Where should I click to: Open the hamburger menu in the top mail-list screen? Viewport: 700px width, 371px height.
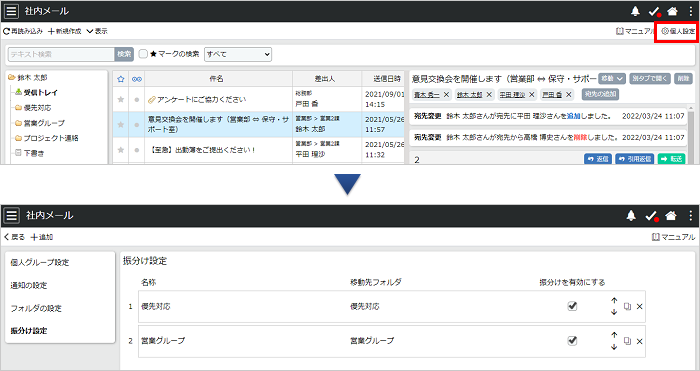[x=12, y=11]
